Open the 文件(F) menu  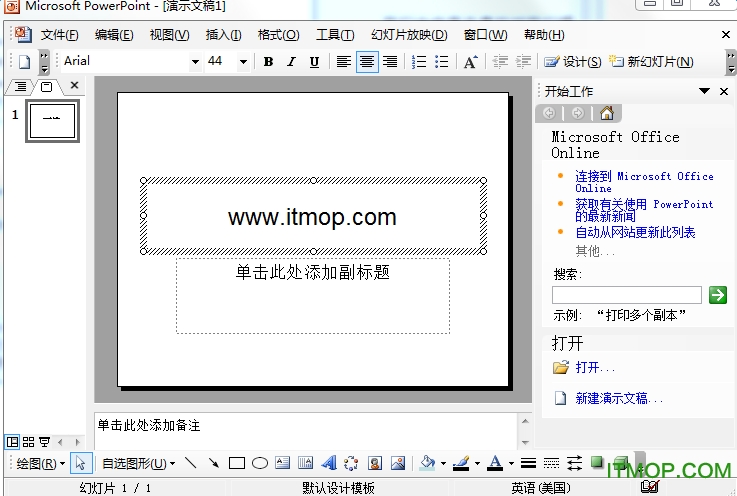tap(59, 35)
